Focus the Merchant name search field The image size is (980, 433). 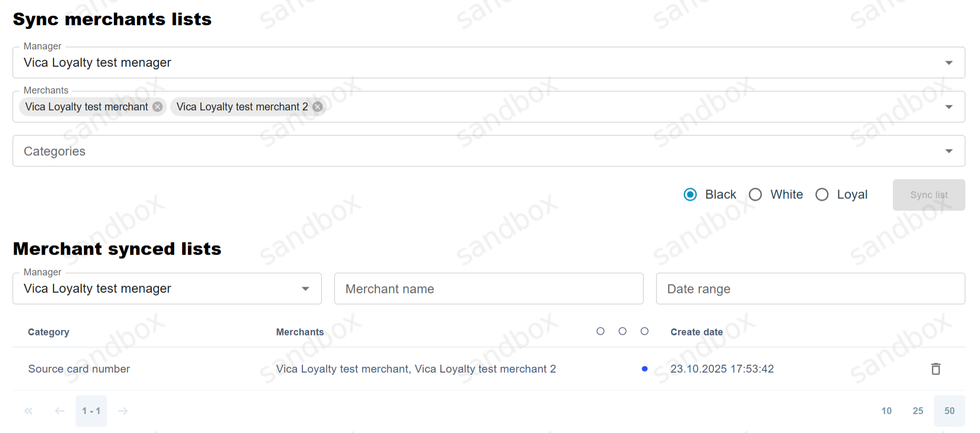488,289
